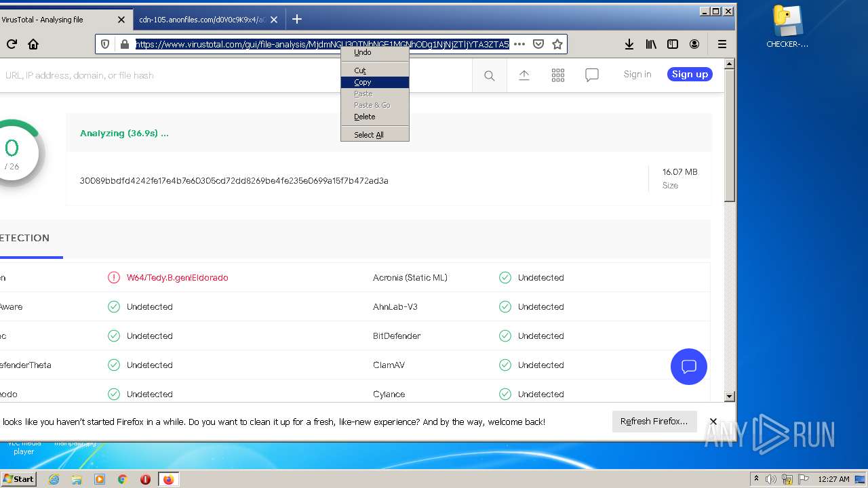Click VirusTotal upload file icon

524,75
